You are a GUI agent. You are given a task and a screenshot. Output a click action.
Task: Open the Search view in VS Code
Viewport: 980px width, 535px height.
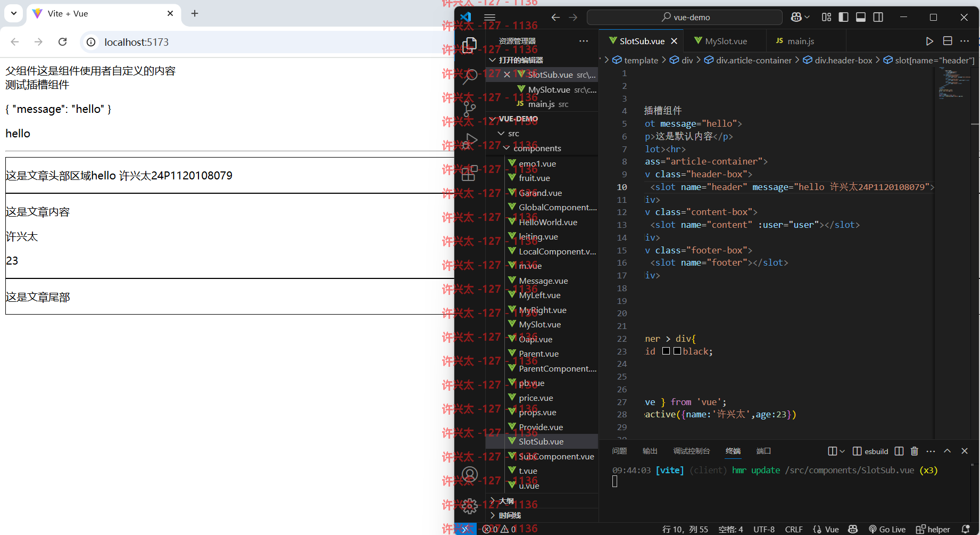pos(469,77)
